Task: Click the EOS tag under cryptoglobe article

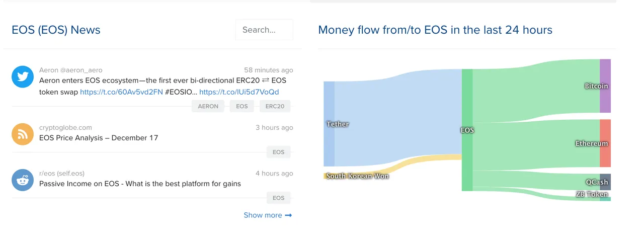Action: (x=278, y=152)
